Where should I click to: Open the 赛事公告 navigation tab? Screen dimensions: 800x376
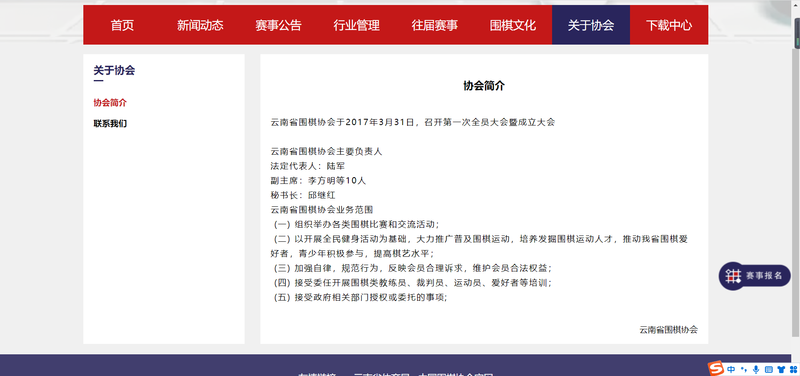point(278,25)
